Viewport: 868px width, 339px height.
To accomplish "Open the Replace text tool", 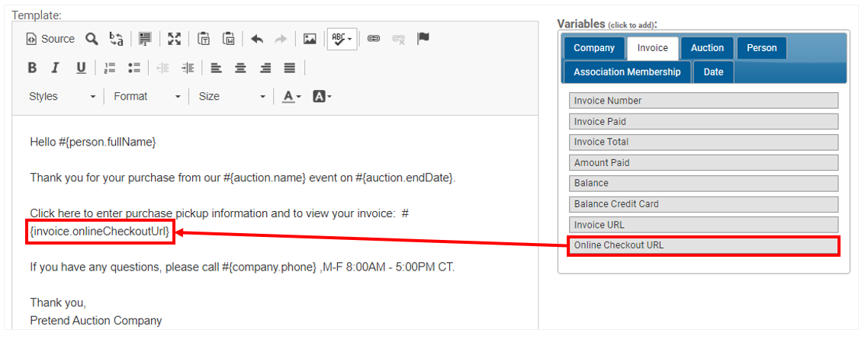I will [x=116, y=39].
